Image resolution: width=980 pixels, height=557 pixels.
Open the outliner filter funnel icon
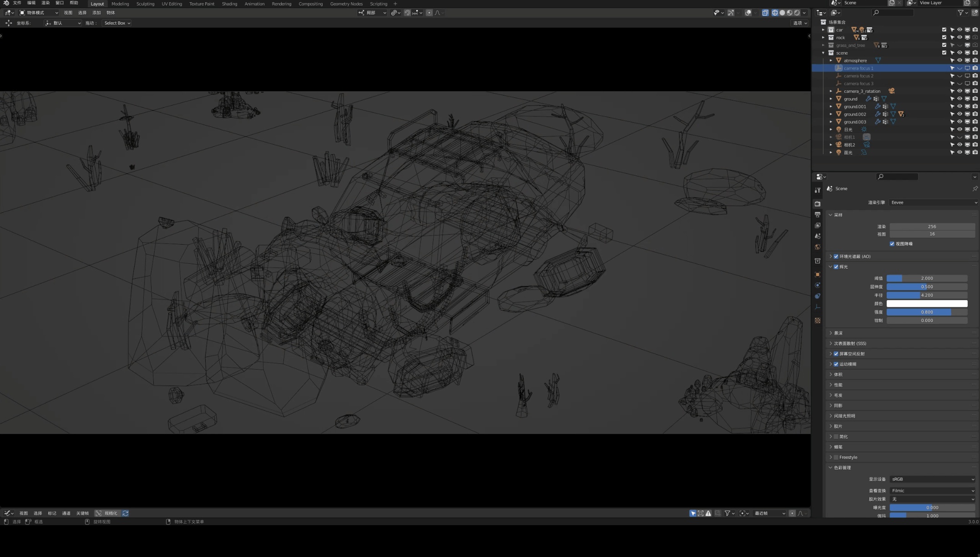point(960,13)
